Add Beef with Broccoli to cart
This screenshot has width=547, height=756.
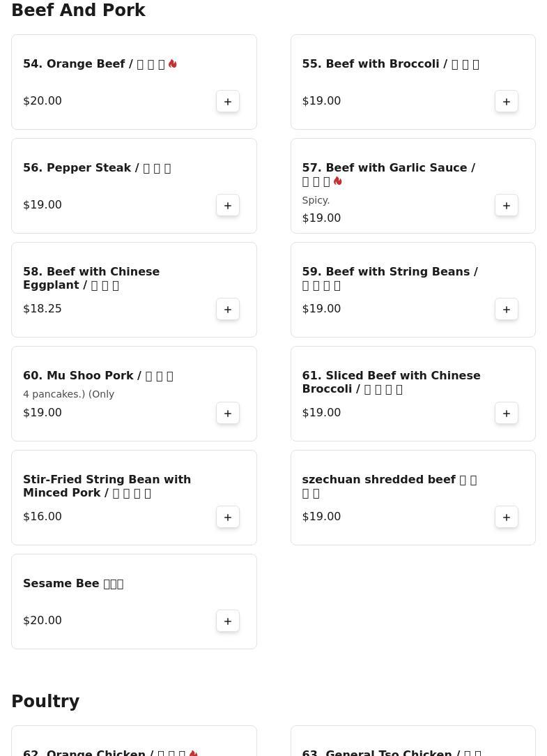tap(507, 101)
